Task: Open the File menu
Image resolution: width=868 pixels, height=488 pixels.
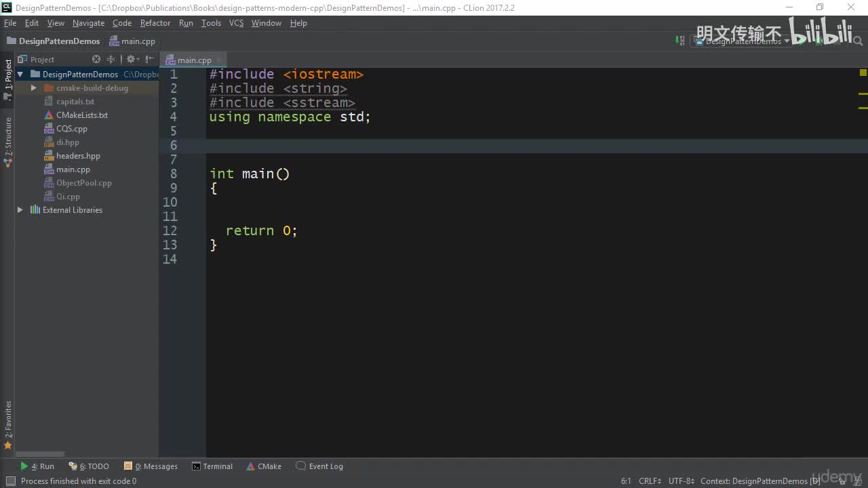Action: coord(10,23)
